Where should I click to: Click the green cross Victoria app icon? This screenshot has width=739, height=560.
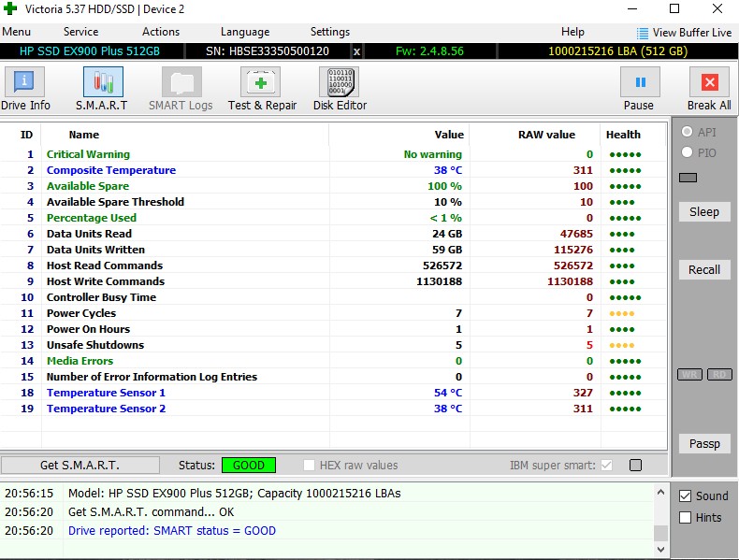click(x=10, y=8)
